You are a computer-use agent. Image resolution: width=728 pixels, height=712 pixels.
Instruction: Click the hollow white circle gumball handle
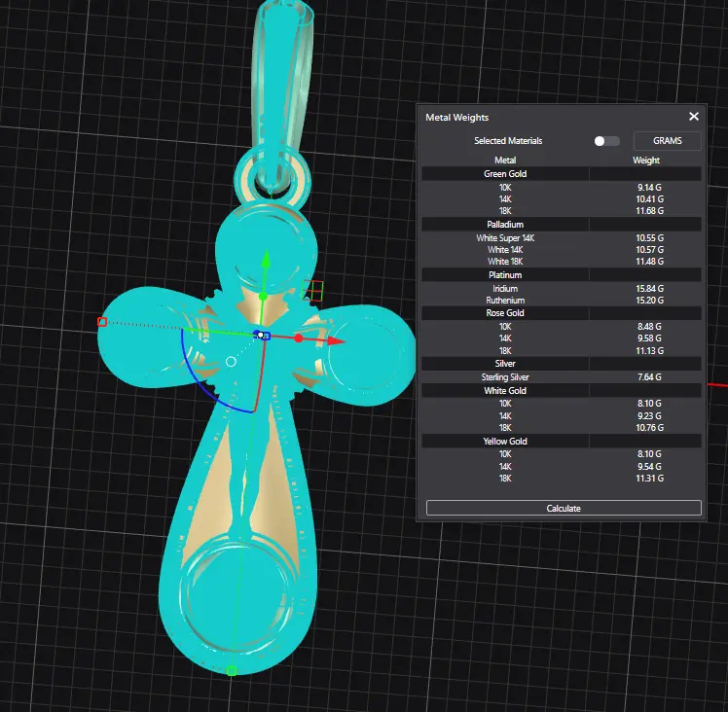pyautogui.click(x=231, y=362)
